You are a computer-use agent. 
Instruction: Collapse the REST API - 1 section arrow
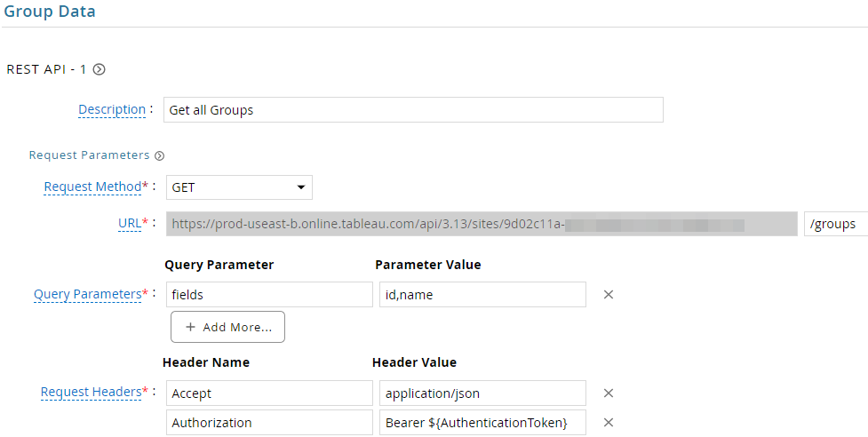pyautogui.click(x=100, y=69)
